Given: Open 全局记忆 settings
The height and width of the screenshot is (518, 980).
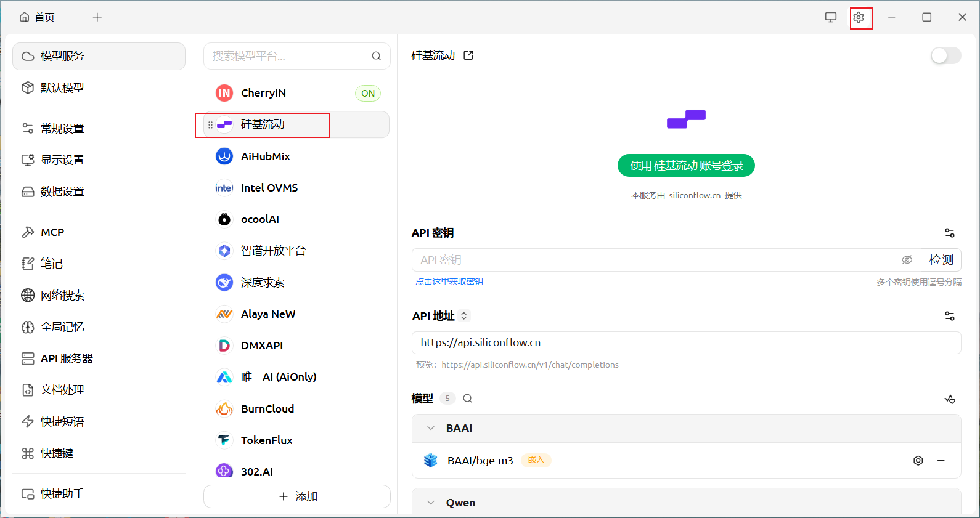Looking at the screenshot, I should [x=99, y=327].
